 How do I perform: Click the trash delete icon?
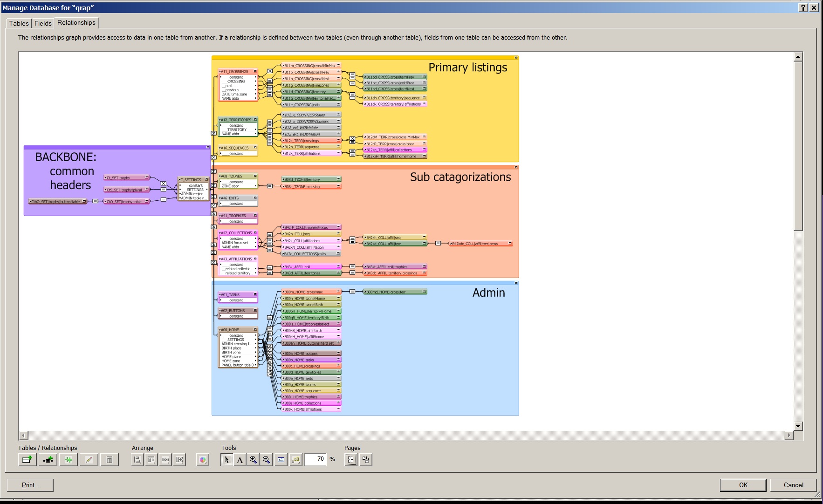(x=109, y=460)
